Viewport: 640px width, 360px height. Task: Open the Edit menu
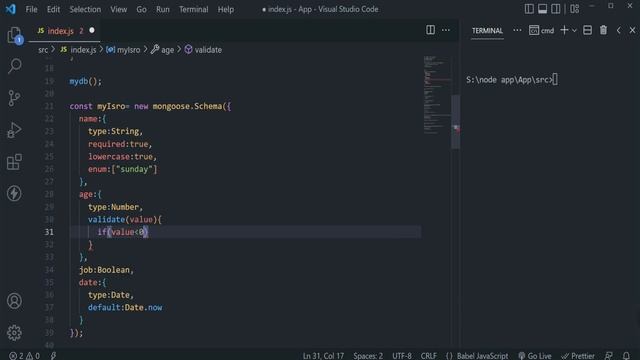[x=53, y=9]
